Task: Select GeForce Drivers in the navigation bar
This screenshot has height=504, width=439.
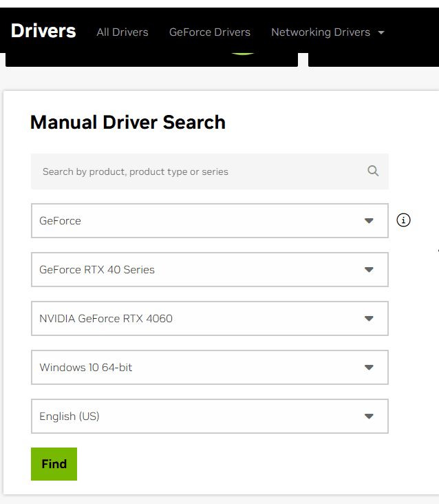Action: pyautogui.click(x=210, y=32)
